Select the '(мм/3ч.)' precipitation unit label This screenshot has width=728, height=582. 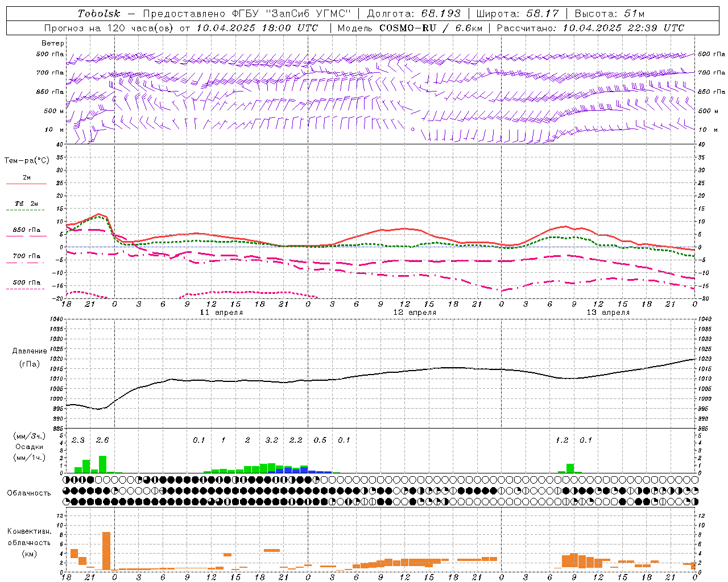(29, 436)
